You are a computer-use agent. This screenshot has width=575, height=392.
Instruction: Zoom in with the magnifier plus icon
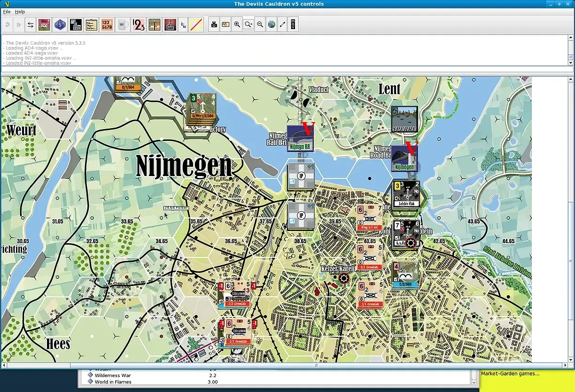point(237,24)
